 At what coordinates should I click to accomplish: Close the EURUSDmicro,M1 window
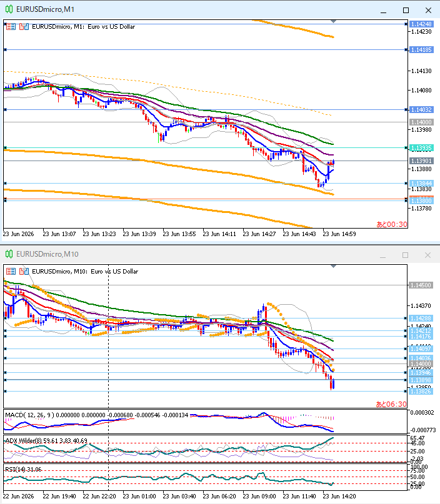428,10
